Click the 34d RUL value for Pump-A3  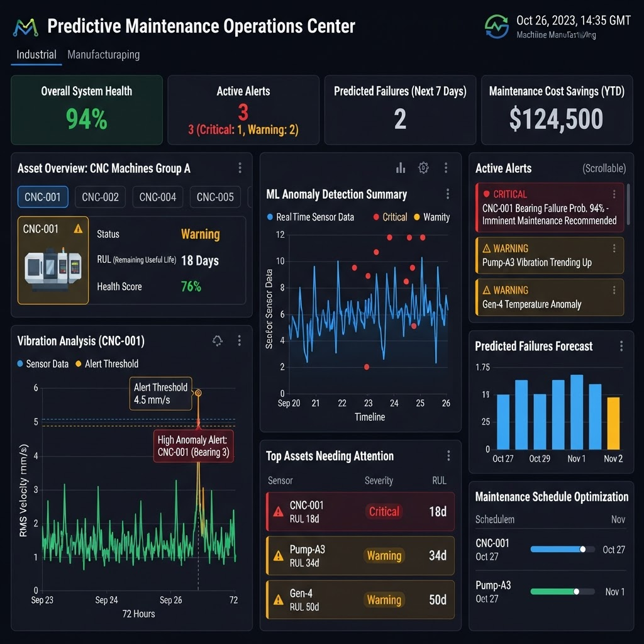click(438, 555)
